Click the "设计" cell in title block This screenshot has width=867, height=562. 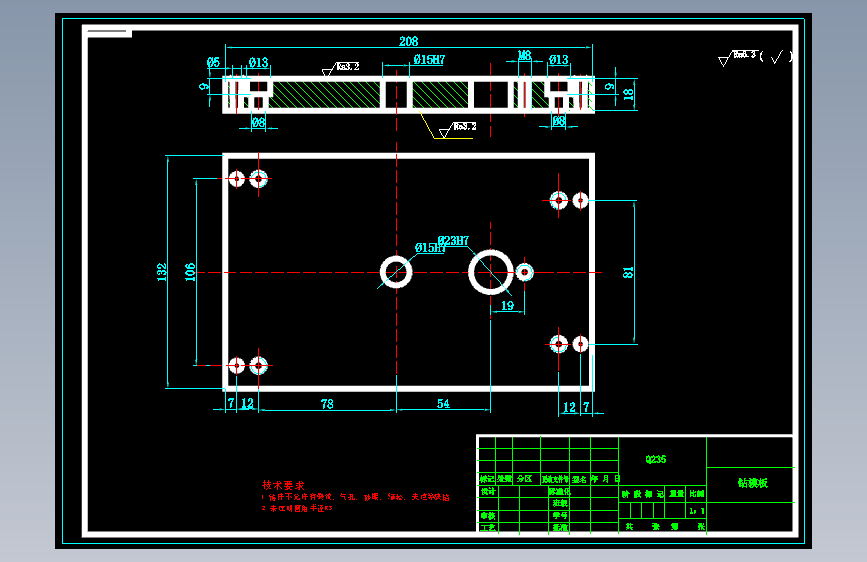(488, 491)
